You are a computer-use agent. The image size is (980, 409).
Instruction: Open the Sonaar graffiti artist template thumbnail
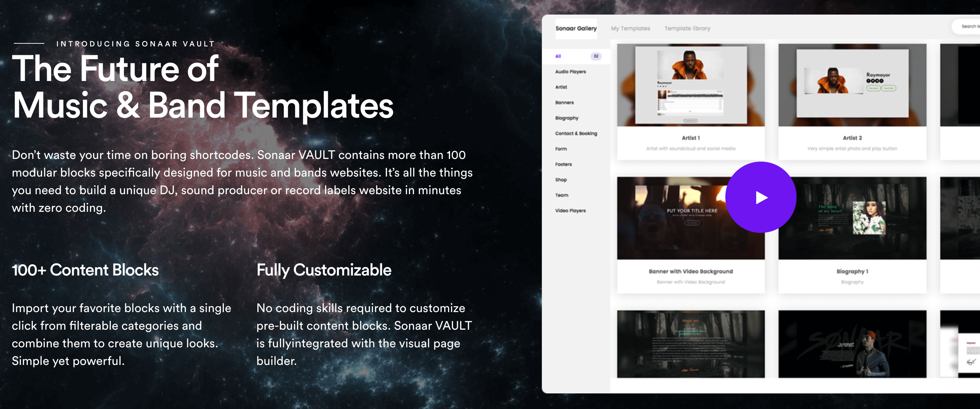coord(852,344)
